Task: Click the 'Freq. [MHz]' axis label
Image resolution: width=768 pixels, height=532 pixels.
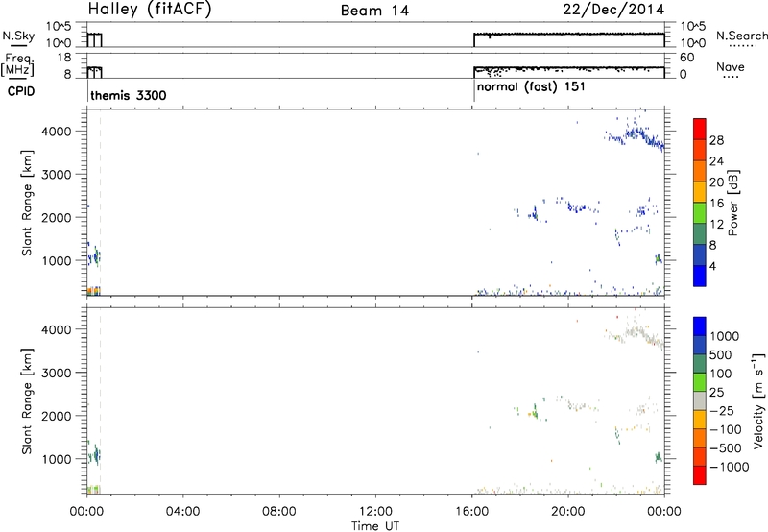Action: click(18, 64)
